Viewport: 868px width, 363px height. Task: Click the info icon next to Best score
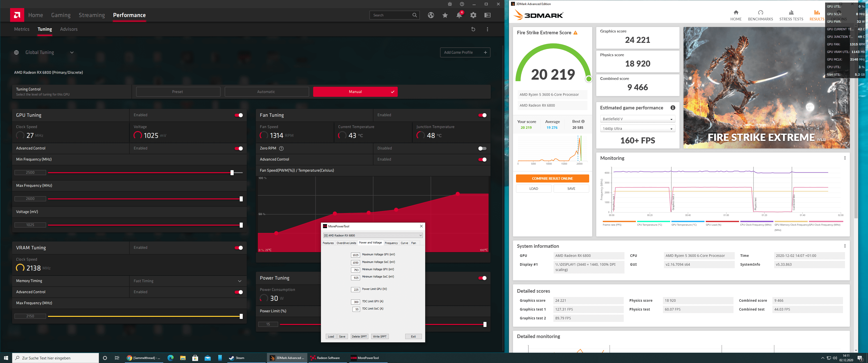(583, 122)
